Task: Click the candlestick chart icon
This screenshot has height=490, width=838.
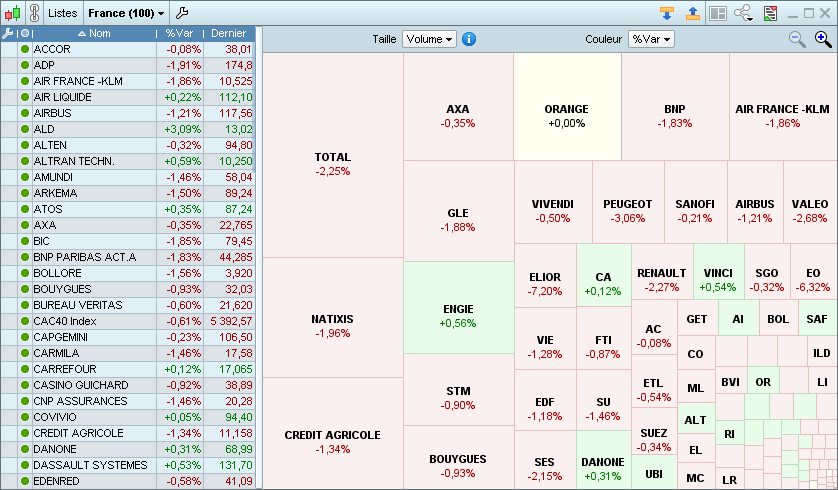Action: [13, 13]
